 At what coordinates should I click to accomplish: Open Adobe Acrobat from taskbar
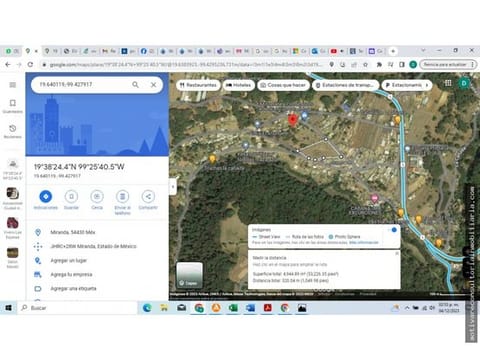coord(268,308)
